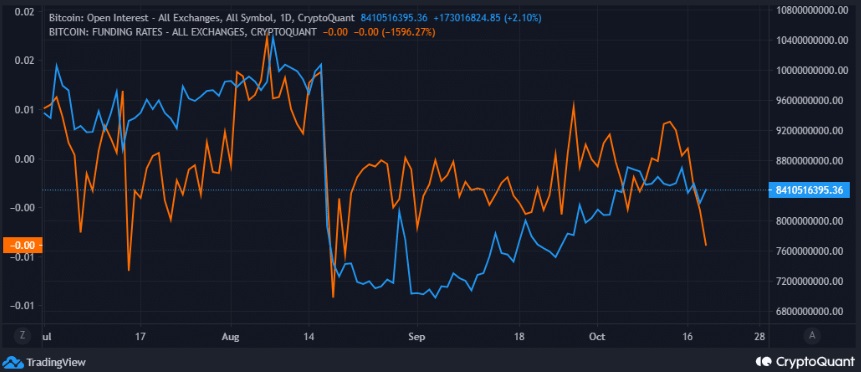Image resolution: width=861 pixels, height=372 pixels.
Task: Click the orange -0.00 funding rate label
Action: [x=22, y=245]
